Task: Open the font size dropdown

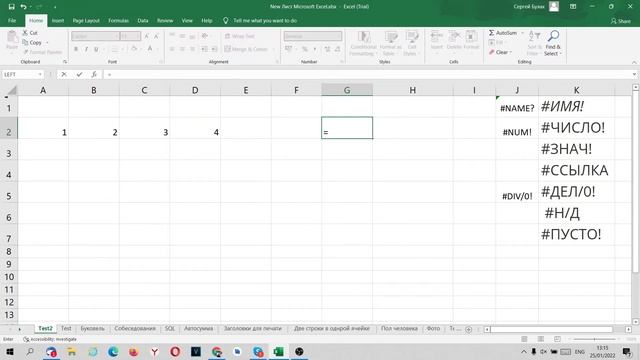Action: tap(138, 36)
